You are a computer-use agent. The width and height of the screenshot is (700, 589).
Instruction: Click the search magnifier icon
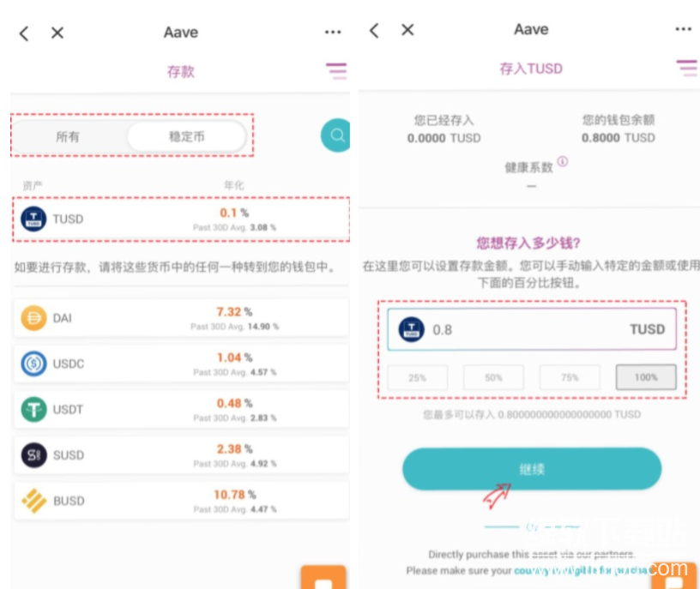(338, 135)
